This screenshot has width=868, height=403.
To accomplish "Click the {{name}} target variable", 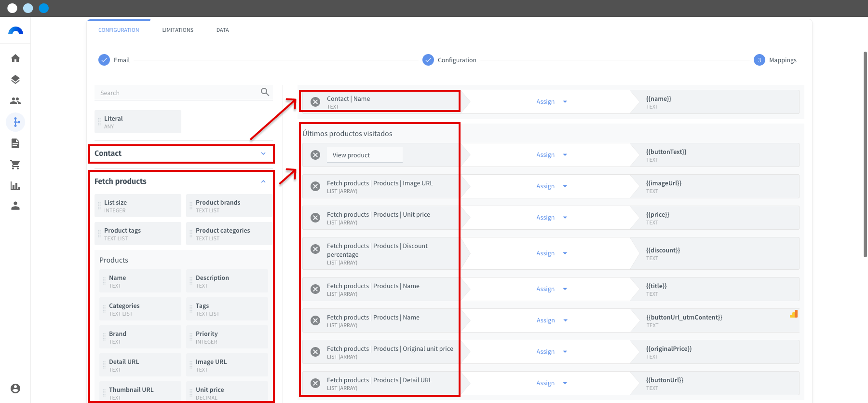I will (x=659, y=98).
